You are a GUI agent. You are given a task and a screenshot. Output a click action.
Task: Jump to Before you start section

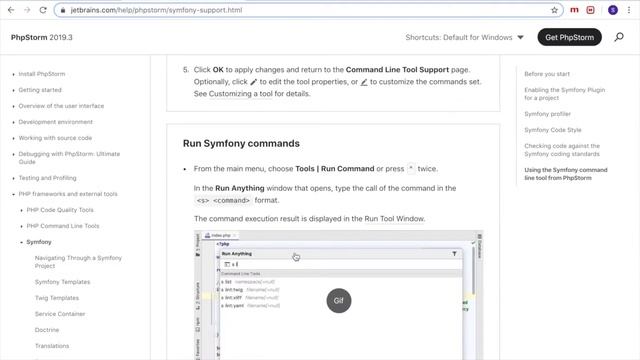pos(547,74)
